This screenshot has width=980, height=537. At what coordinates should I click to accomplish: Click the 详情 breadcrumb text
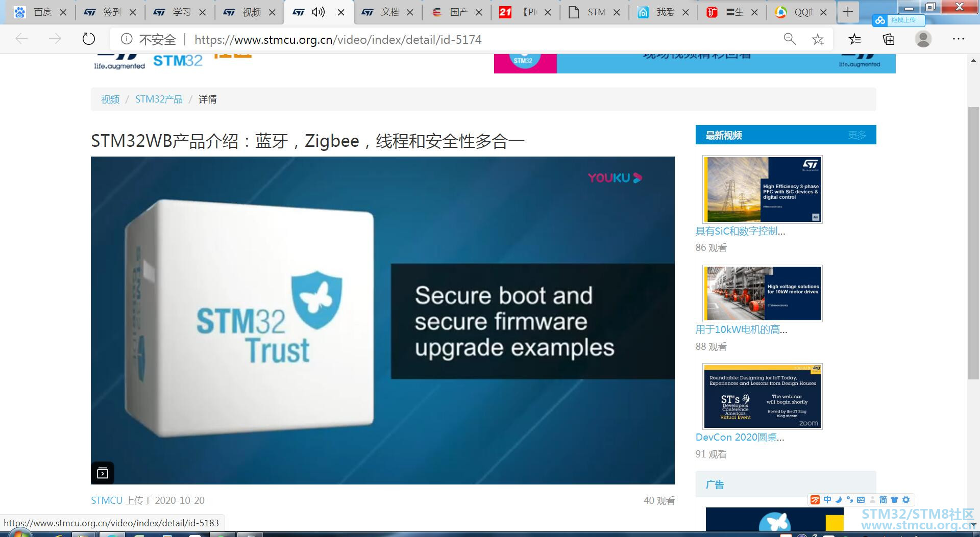tap(207, 99)
